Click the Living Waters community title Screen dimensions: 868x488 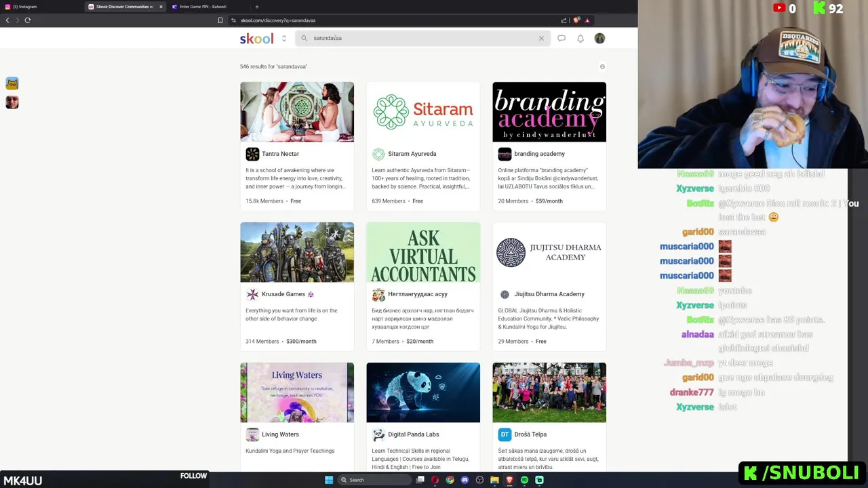point(281,434)
